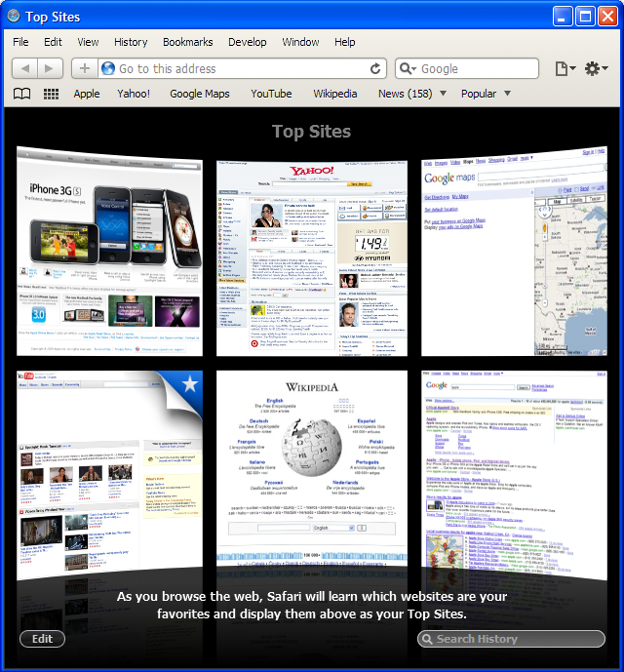Viewport: 624px width, 672px height.
Task: Go forward with the Forward arrow button
Action: click(50, 68)
